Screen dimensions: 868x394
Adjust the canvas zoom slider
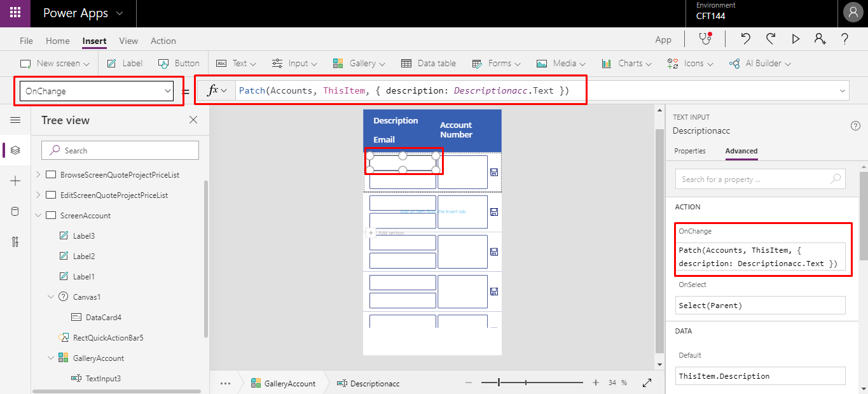pyautogui.click(x=532, y=383)
